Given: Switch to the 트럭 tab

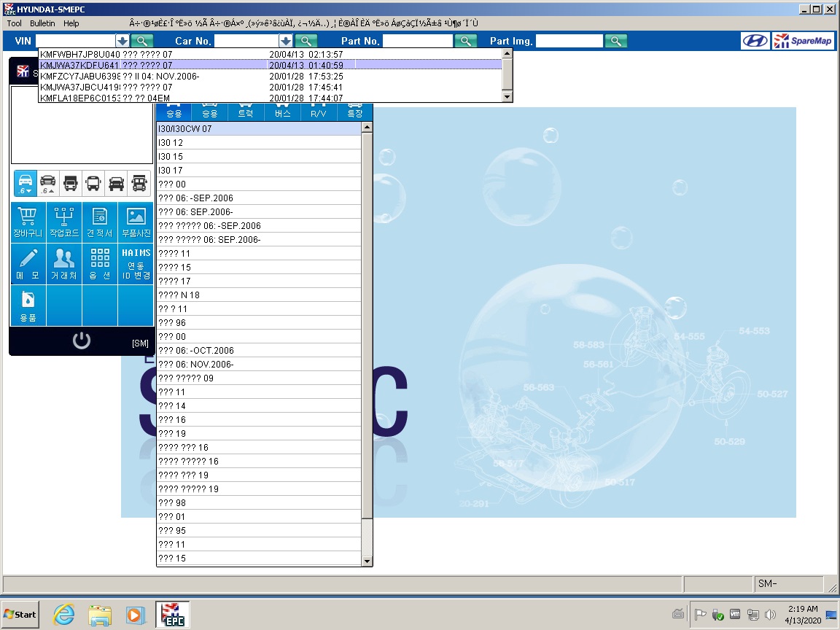Looking at the screenshot, I should tap(246, 112).
